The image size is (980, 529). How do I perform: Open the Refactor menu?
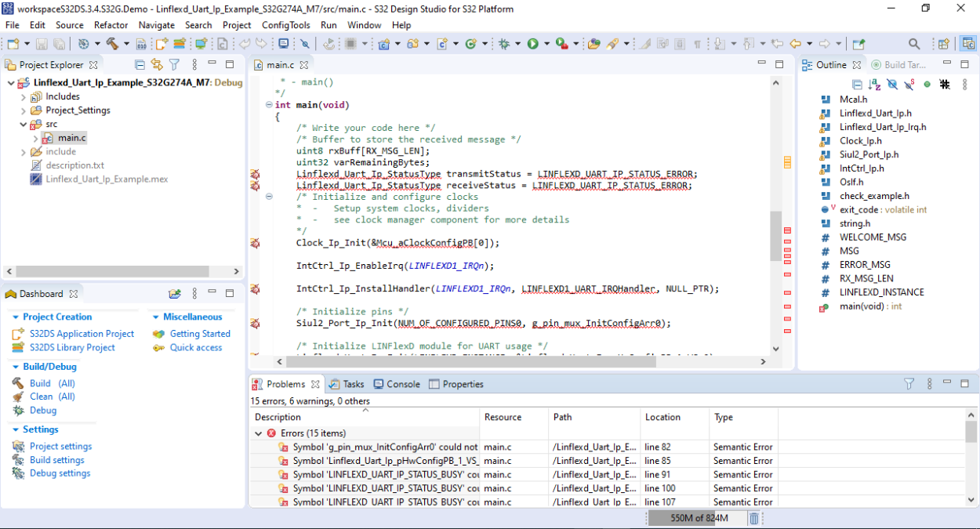(111, 25)
